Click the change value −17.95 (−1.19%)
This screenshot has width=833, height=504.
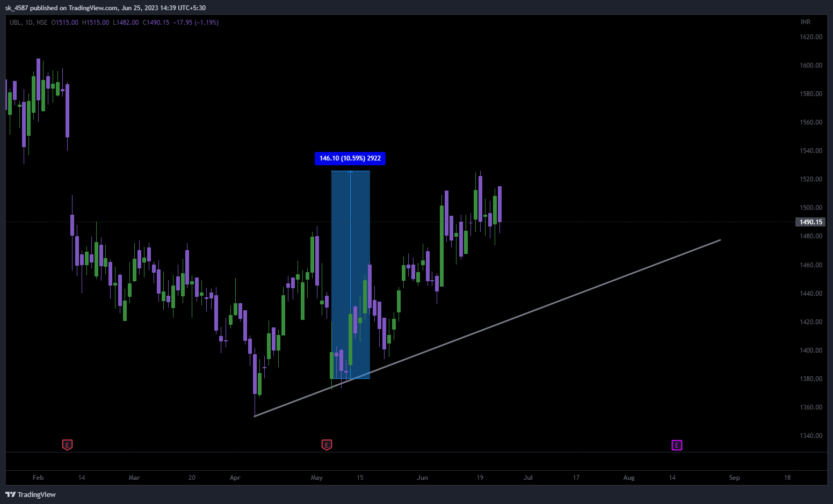pyautogui.click(x=196, y=23)
